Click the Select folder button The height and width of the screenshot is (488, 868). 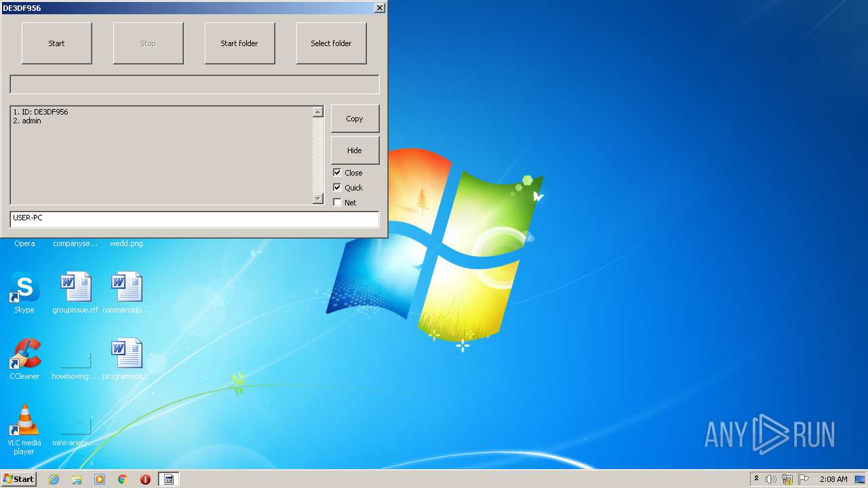331,43
